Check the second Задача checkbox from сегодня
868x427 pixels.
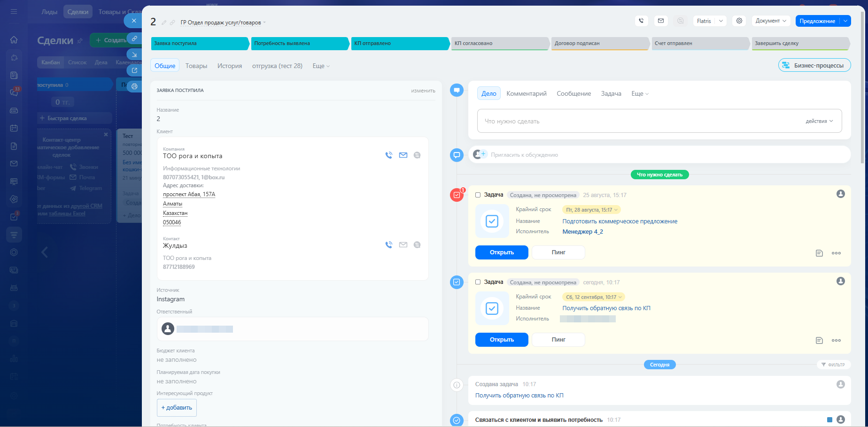[x=478, y=282]
